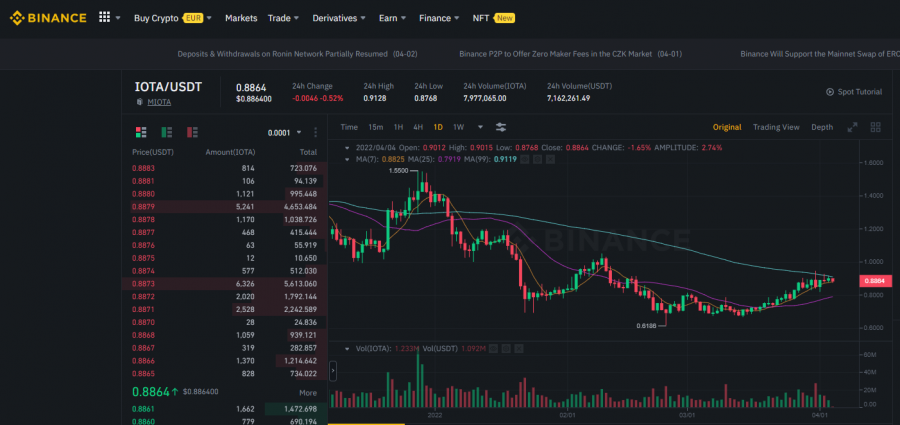Show only sell orders in order book

click(x=193, y=132)
